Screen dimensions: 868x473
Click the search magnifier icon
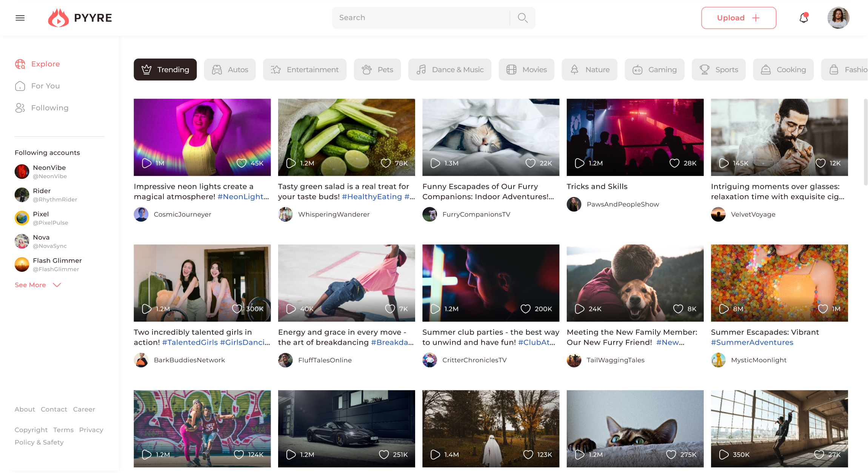[522, 18]
